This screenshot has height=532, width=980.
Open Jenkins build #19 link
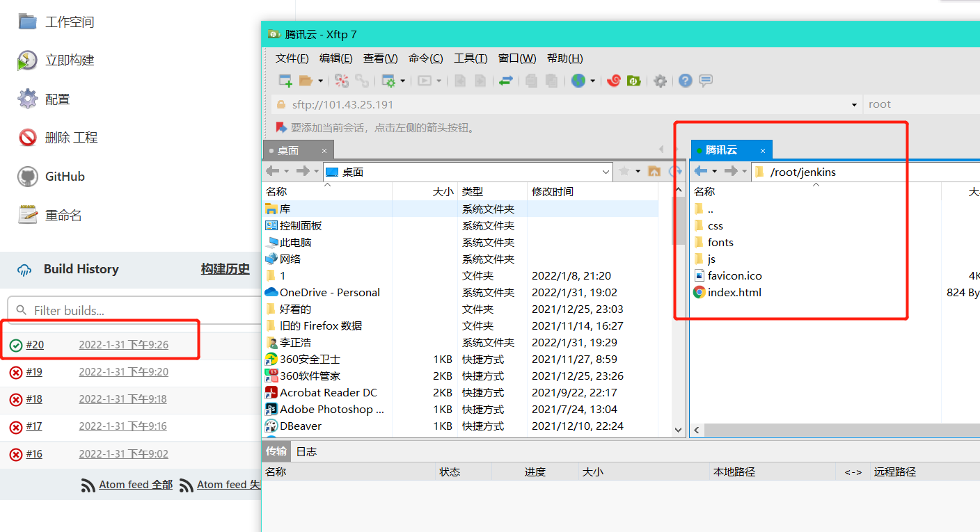tap(34, 372)
